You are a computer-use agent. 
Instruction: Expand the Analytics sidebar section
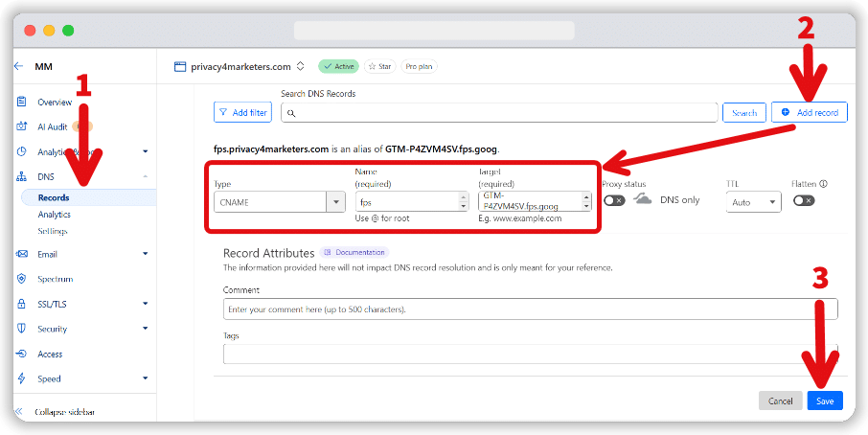146,151
